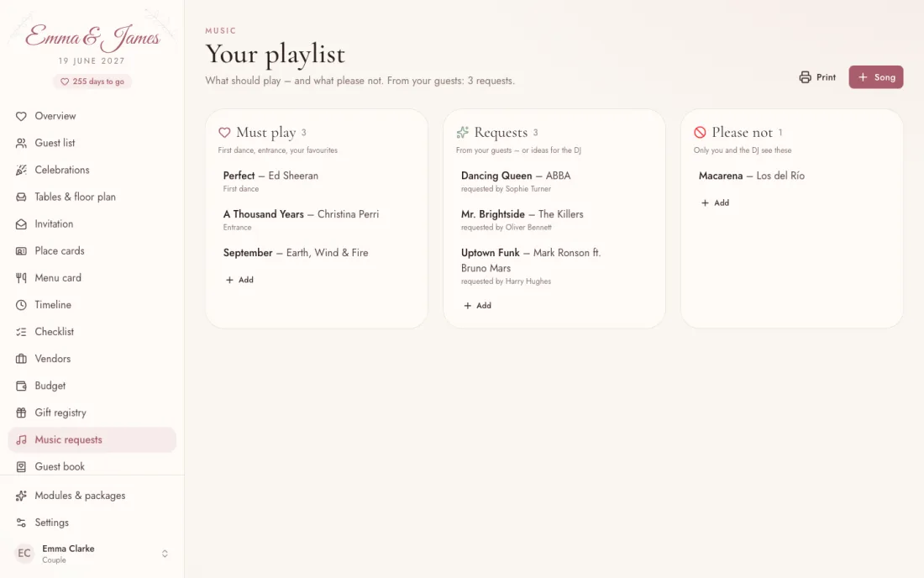This screenshot has width=924, height=578.
Task: Add a song to Must play
Action: tap(239, 280)
